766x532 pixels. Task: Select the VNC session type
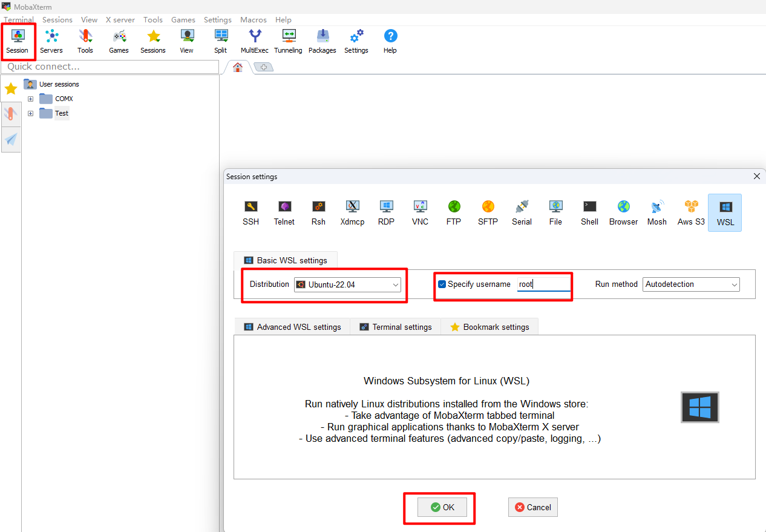click(421, 213)
